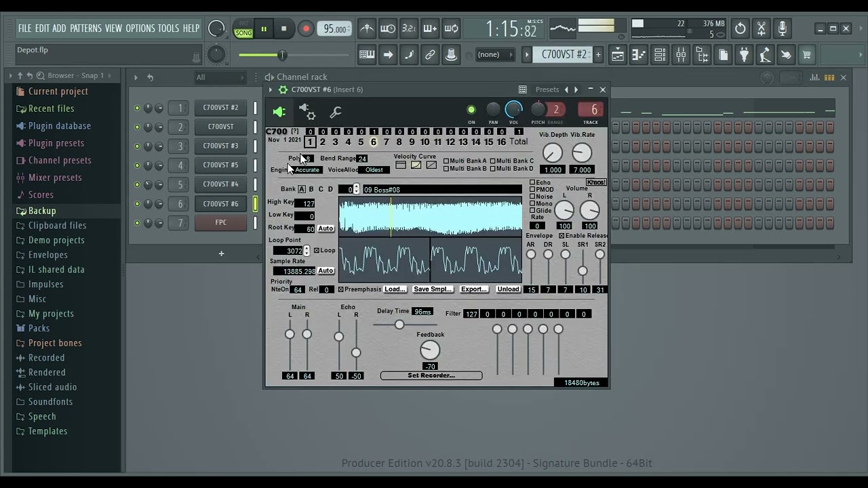Image resolution: width=868 pixels, height=488 pixels.
Task: Click the Save Smpl... button
Action: click(x=433, y=289)
